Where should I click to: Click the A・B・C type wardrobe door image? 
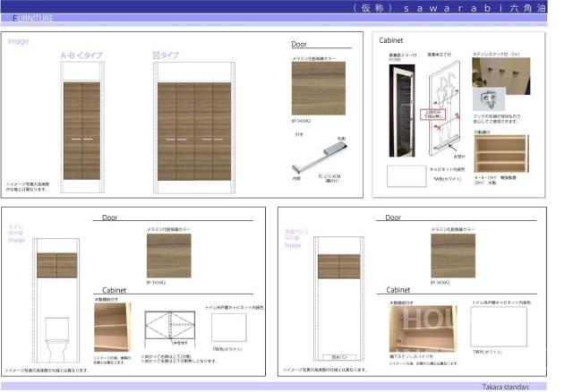pyautogui.click(x=82, y=140)
